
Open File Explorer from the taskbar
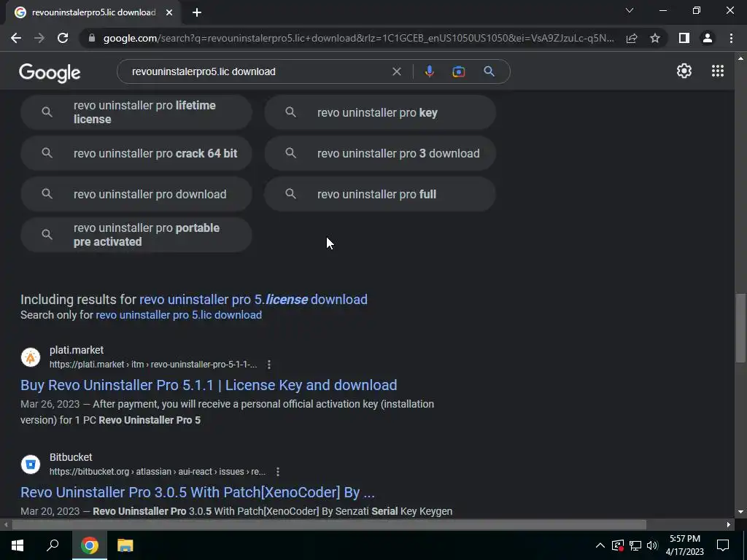tap(125, 545)
